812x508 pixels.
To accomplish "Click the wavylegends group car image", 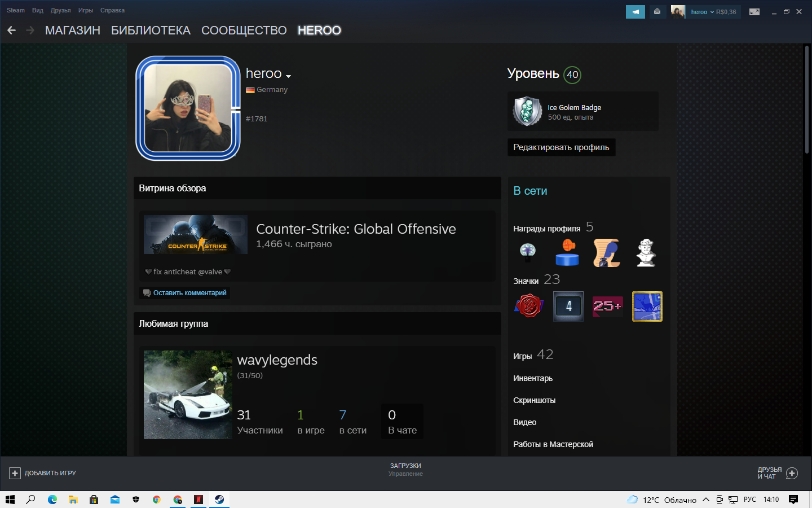I will click(x=188, y=395).
